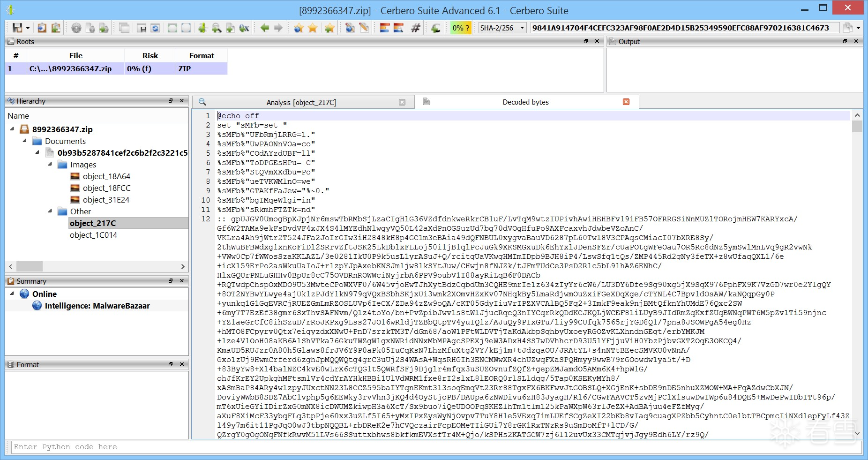The width and height of the screenshot is (868, 460).
Task: Float the Hierarchy panel
Action: click(x=171, y=101)
